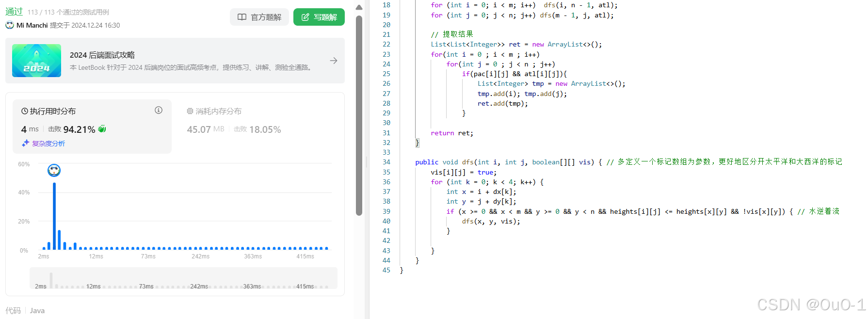This screenshot has height=319, width=868.
Task: Click the vis[i][j] = true; line
Action: (x=464, y=172)
